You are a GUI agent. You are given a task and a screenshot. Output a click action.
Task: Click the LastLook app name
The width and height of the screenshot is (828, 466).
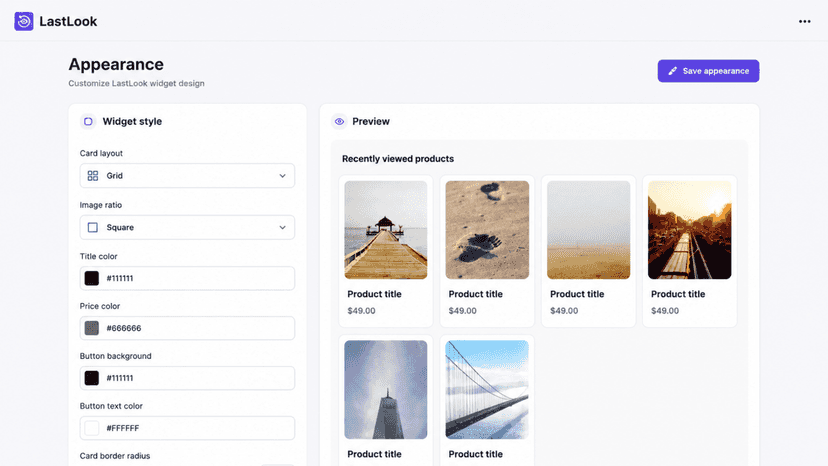pyautogui.click(x=68, y=22)
